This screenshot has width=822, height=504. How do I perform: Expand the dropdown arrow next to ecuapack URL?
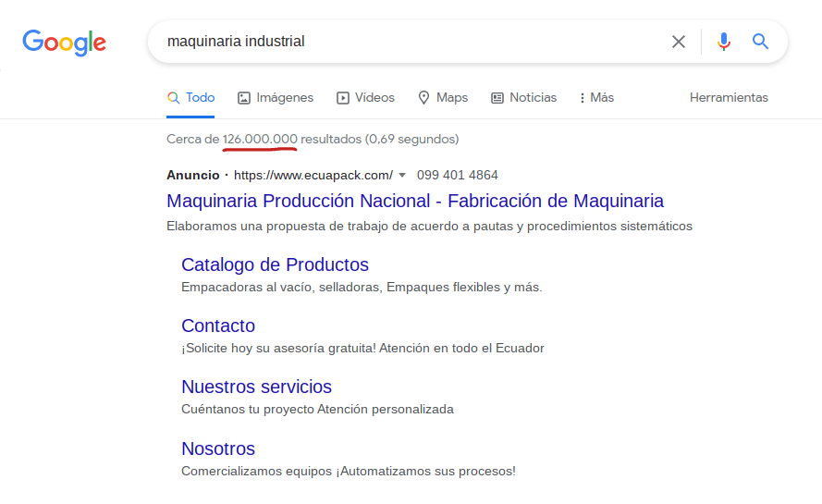click(402, 175)
